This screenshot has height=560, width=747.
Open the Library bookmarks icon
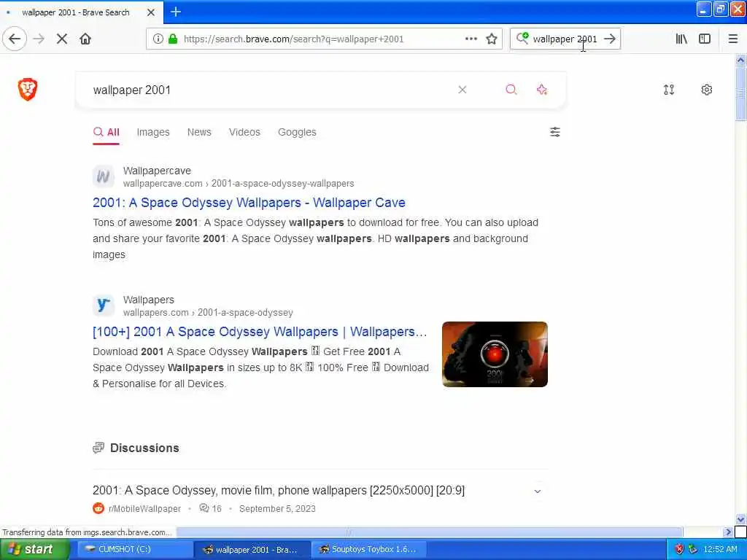tap(681, 39)
